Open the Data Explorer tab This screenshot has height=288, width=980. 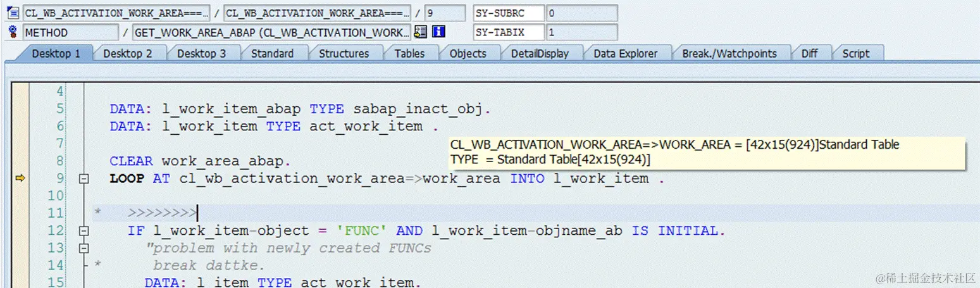625,54
